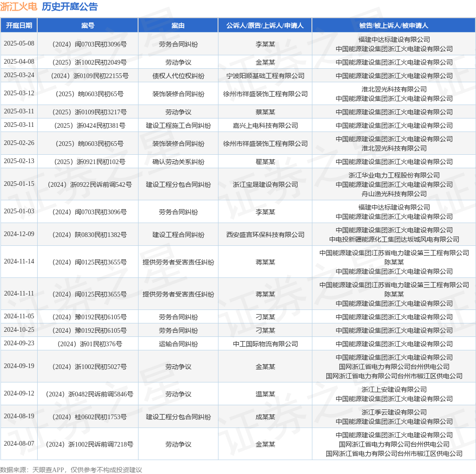The height and width of the screenshot is (474, 476).
Task: Click the 被告/被上诉人/被申请人 header
Action: tap(394, 26)
